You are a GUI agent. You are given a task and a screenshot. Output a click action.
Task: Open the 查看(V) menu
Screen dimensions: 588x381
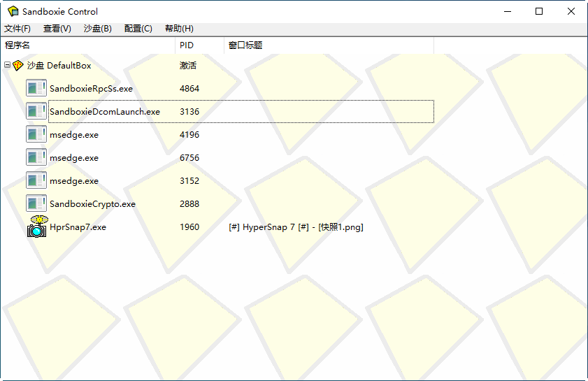click(57, 29)
